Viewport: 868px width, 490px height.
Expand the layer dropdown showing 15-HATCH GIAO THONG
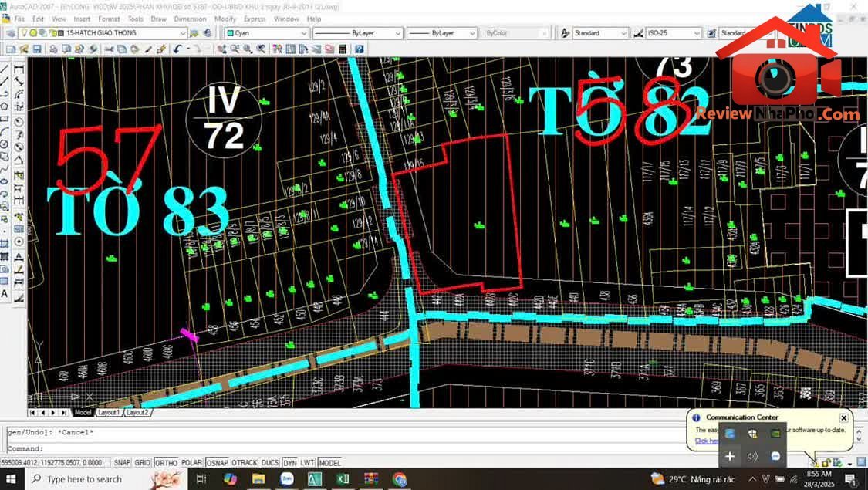coord(181,33)
